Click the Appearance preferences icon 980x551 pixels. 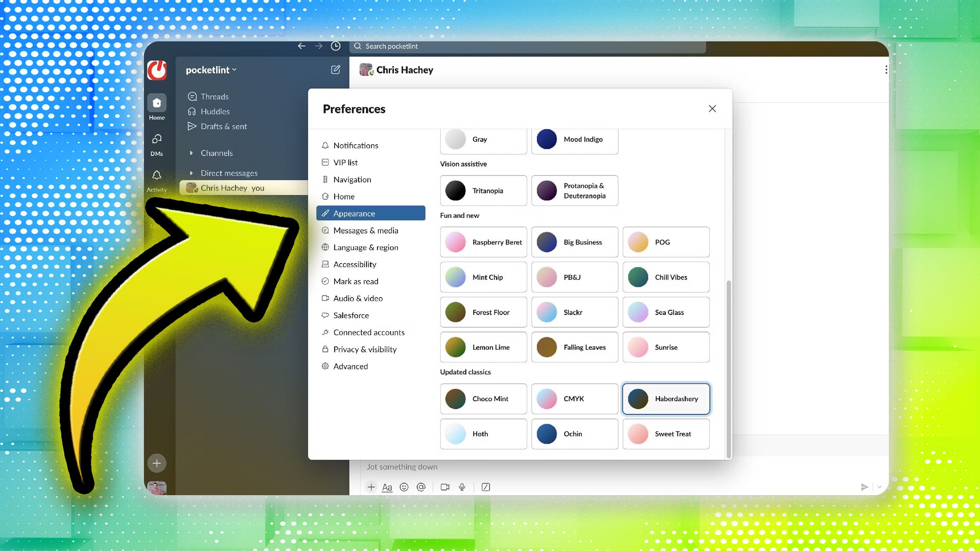pos(325,213)
